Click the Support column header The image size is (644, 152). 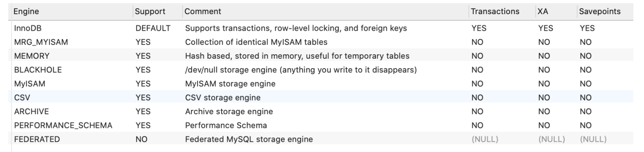pyautogui.click(x=157, y=12)
